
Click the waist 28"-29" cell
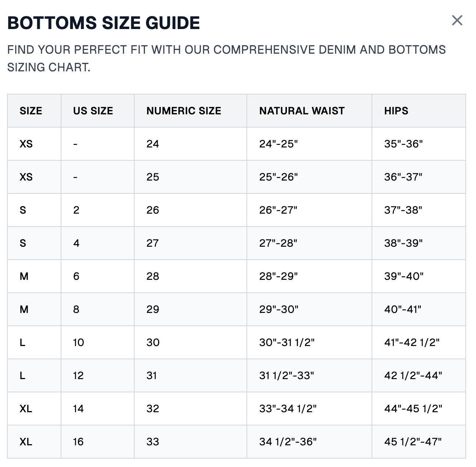(278, 276)
